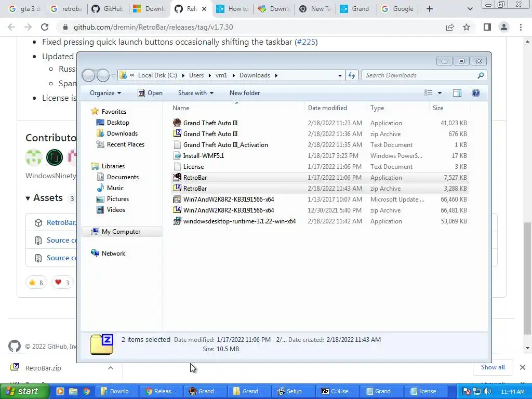Select Win7AndW2K8R2-KB3191566-x64 Microsoft Update file
The height and width of the screenshot is (399, 532).
click(320, 199)
